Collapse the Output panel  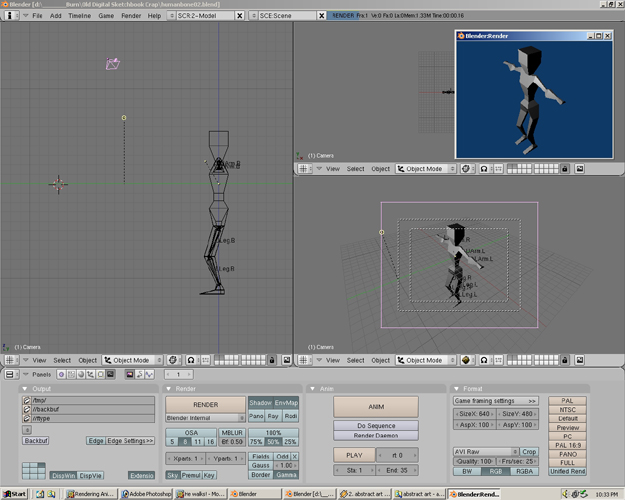click(25, 389)
